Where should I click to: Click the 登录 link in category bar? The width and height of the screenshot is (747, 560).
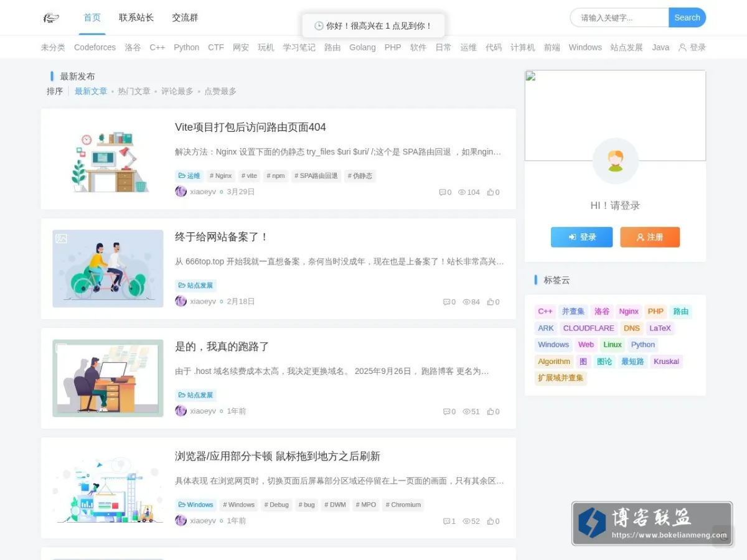[692, 47]
